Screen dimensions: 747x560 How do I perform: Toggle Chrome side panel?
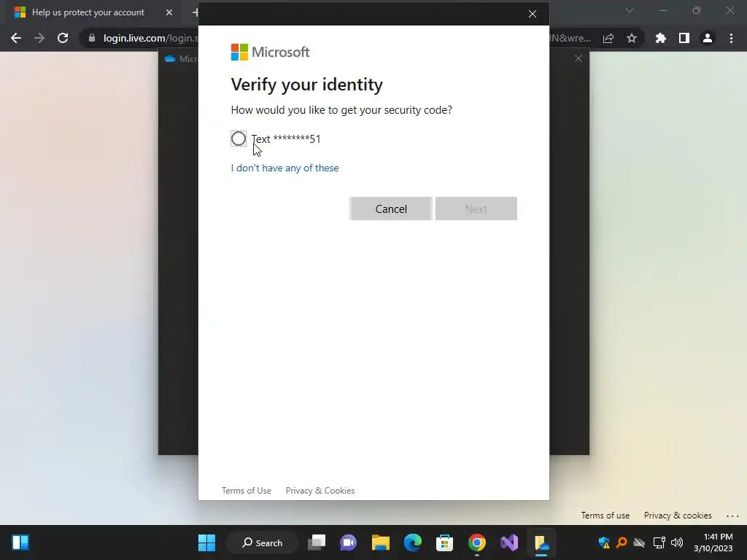point(684,38)
